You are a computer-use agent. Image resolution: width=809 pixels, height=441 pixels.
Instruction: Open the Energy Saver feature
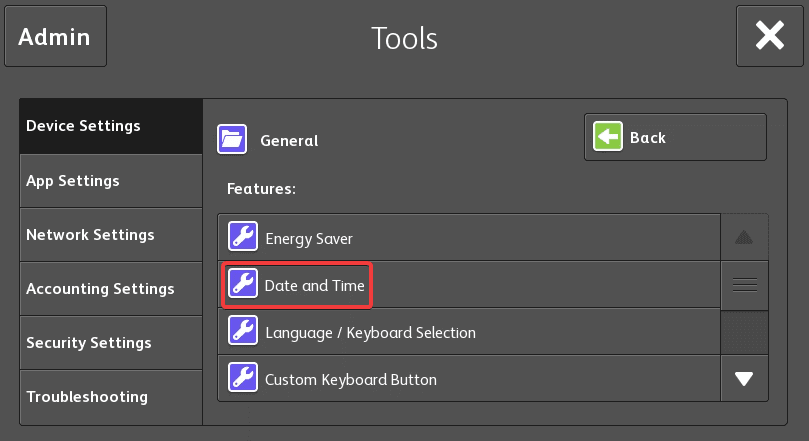pyautogui.click(x=468, y=238)
